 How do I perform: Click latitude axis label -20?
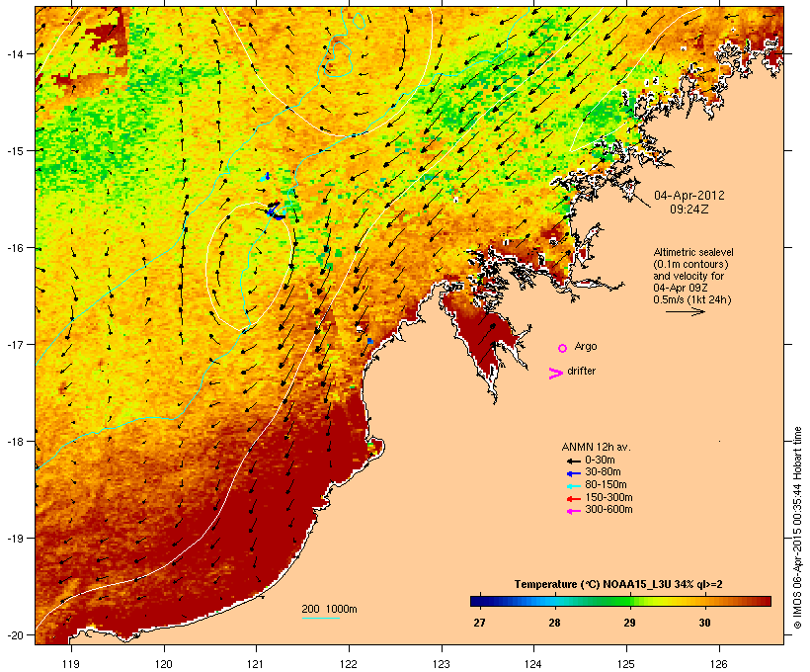[x=14, y=635]
